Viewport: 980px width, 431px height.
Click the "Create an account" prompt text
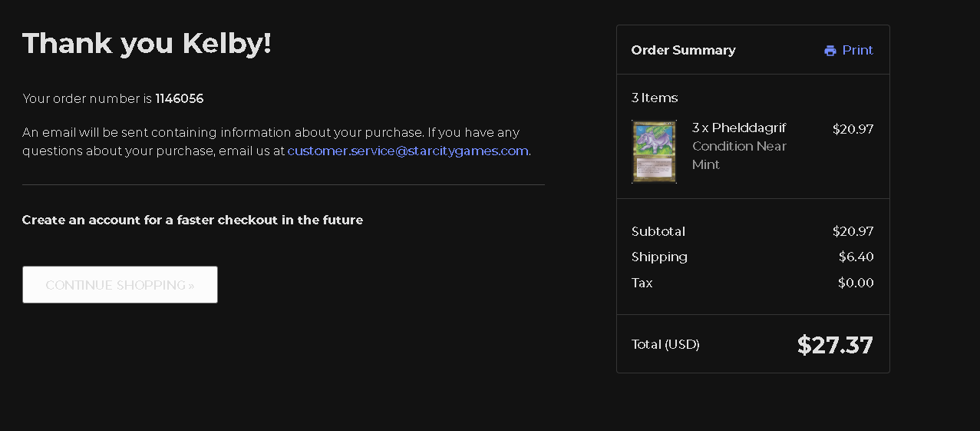click(192, 220)
